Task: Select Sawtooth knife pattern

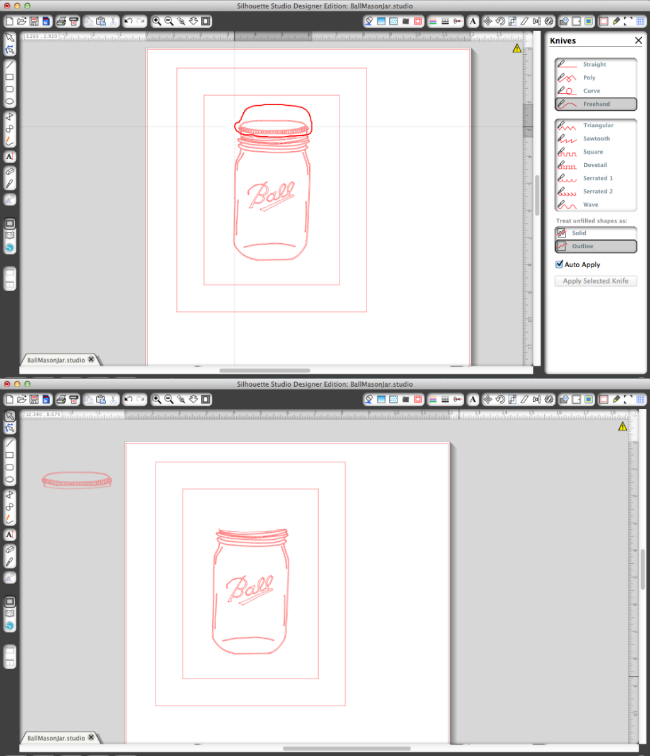Action: point(596,138)
